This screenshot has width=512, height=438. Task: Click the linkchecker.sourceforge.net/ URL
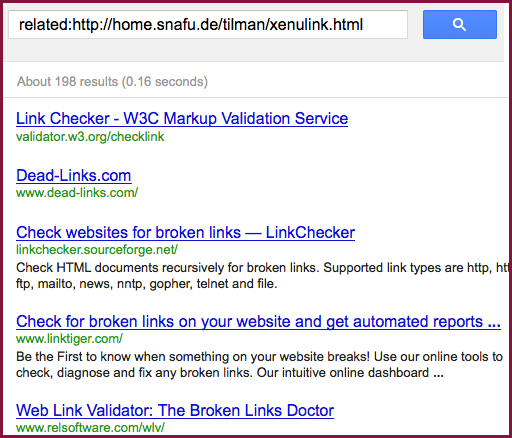(x=97, y=249)
